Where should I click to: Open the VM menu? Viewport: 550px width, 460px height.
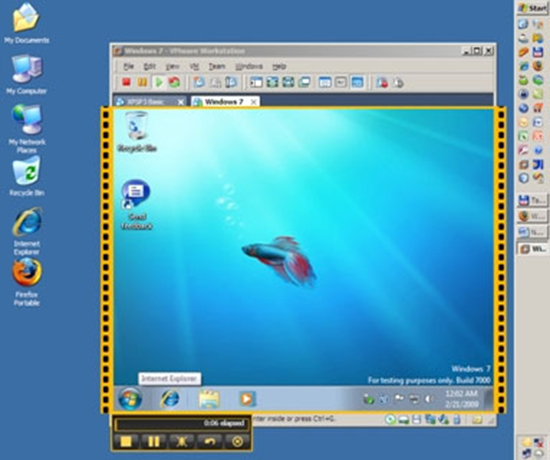tap(194, 66)
